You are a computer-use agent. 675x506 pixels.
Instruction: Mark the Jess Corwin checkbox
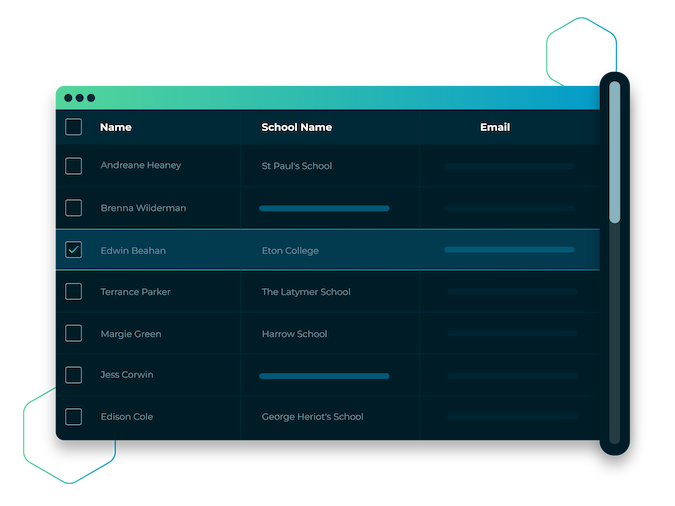pos(73,375)
